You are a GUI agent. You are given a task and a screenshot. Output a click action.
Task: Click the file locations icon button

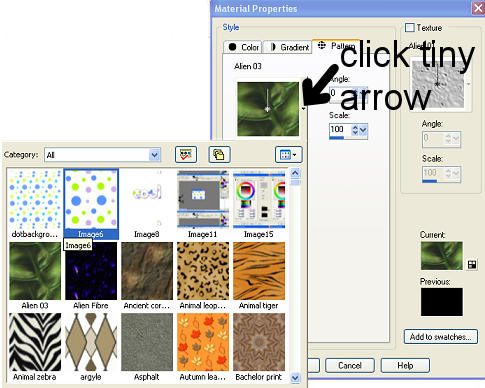click(x=219, y=155)
